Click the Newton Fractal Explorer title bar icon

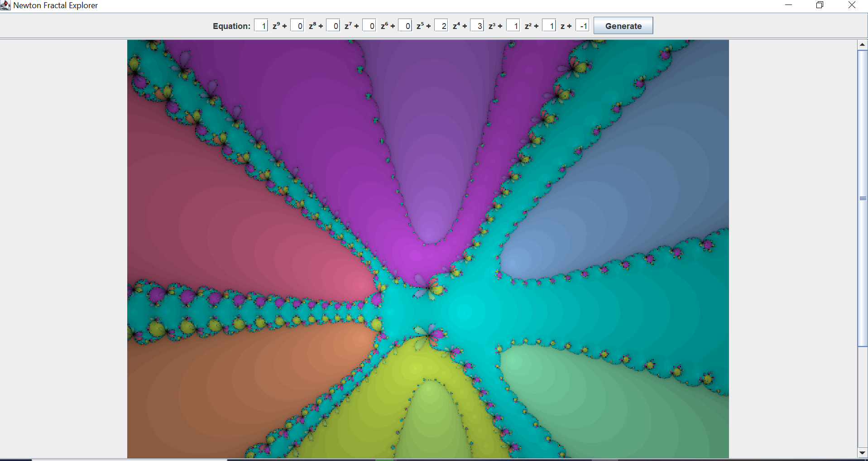[5, 5]
